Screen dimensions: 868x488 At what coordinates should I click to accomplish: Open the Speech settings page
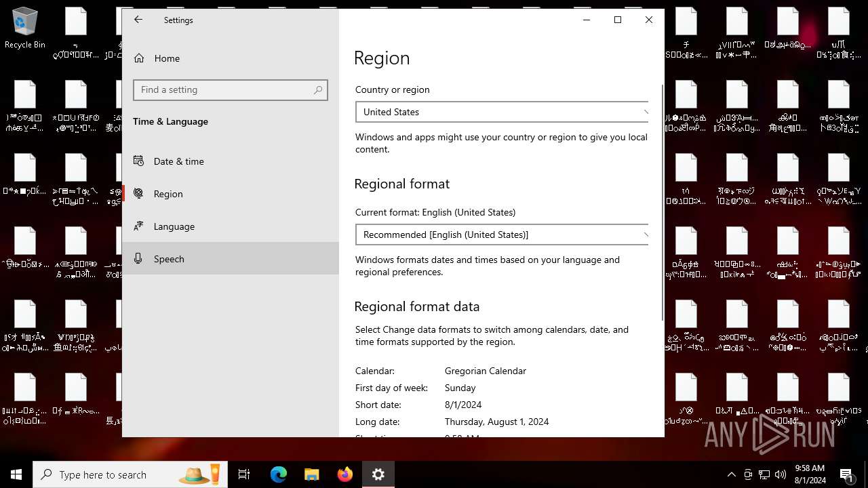(231, 259)
